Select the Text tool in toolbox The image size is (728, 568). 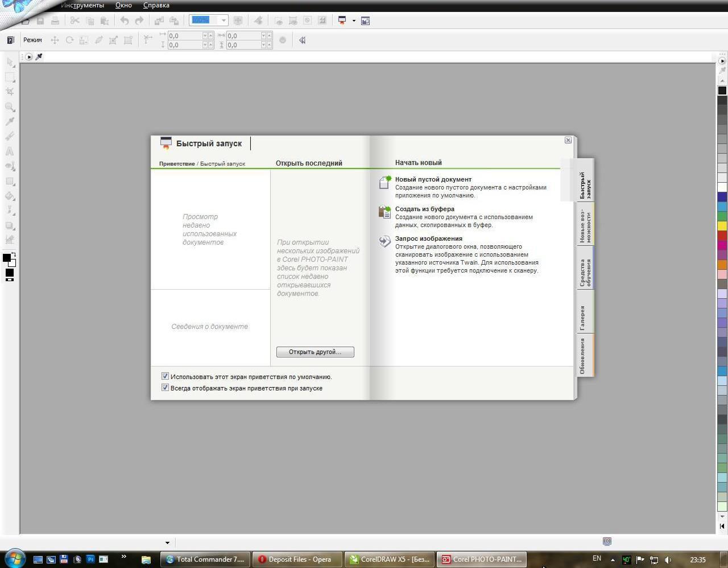pyautogui.click(x=10, y=151)
